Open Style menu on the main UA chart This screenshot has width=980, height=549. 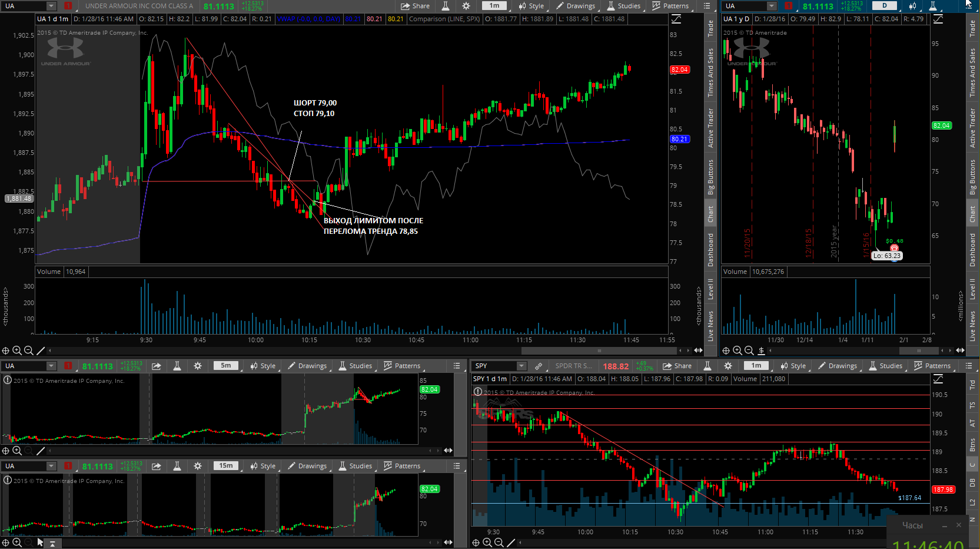point(531,6)
